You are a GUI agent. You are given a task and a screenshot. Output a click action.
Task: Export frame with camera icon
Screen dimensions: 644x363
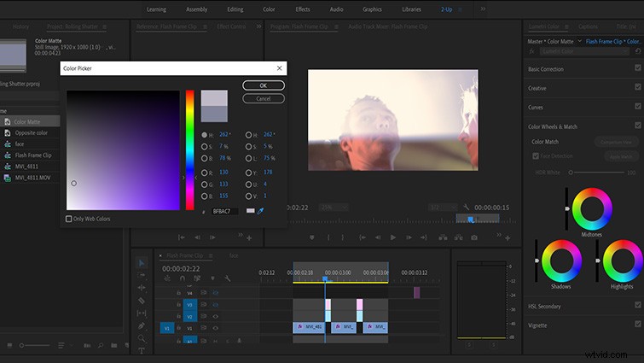click(x=474, y=237)
